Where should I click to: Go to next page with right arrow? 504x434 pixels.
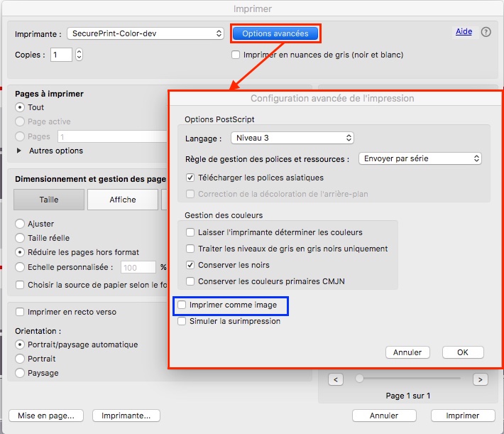click(480, 379)
